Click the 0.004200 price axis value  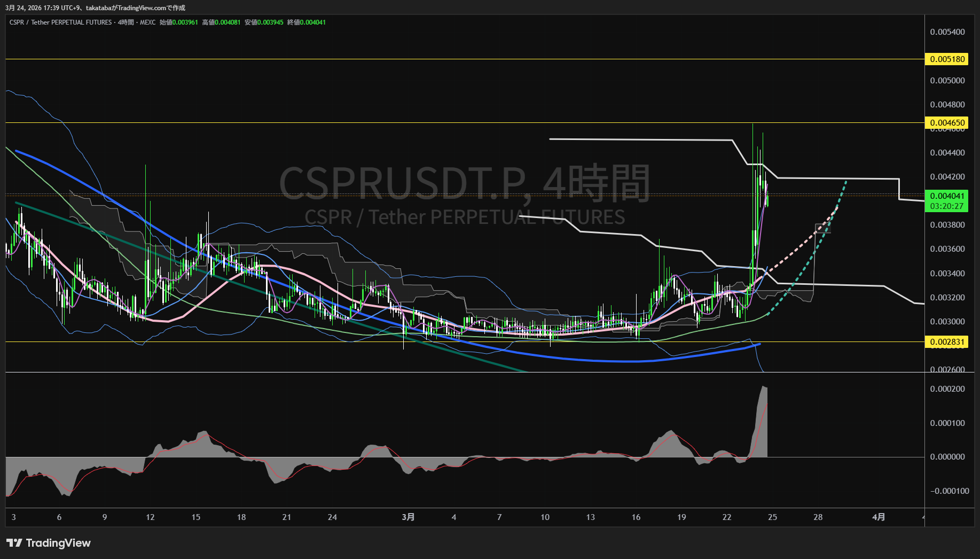(947, 176)
